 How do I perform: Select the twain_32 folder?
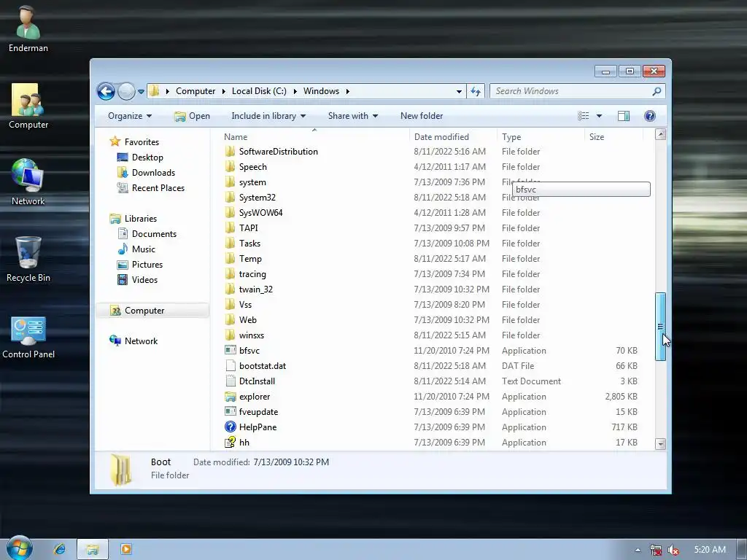coord(256,289)
